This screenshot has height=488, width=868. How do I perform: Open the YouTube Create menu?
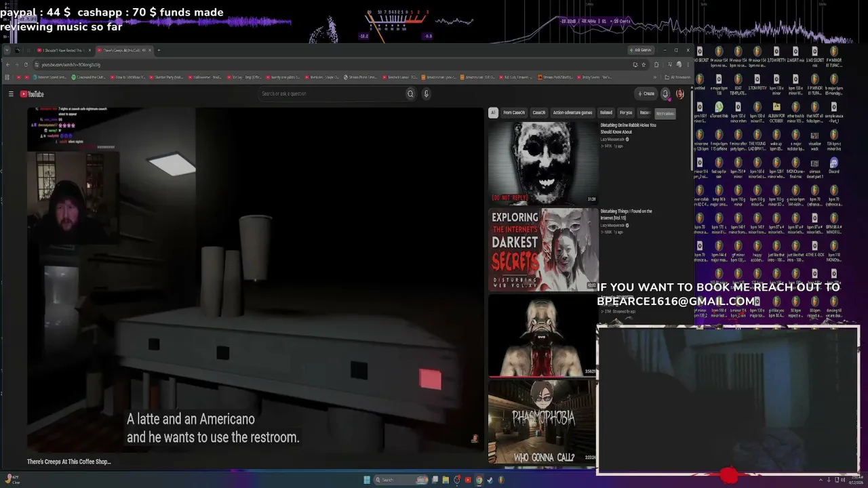coord(646,94)
